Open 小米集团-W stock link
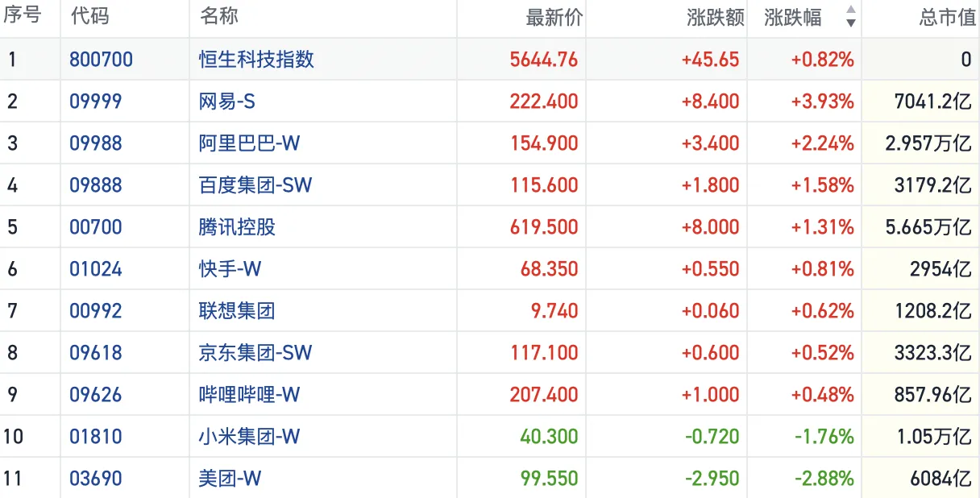The height and width of the screenshot is (498, 980). coord(249,437)
